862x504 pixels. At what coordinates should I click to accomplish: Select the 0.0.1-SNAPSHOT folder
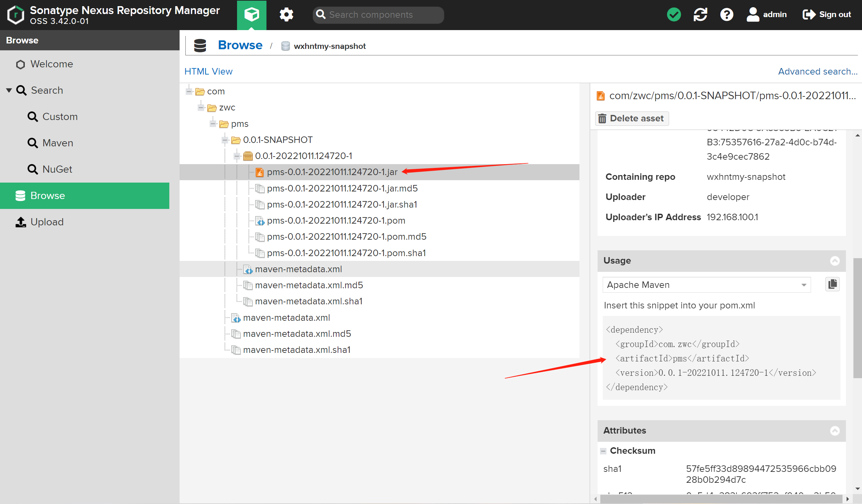(278, 140)
